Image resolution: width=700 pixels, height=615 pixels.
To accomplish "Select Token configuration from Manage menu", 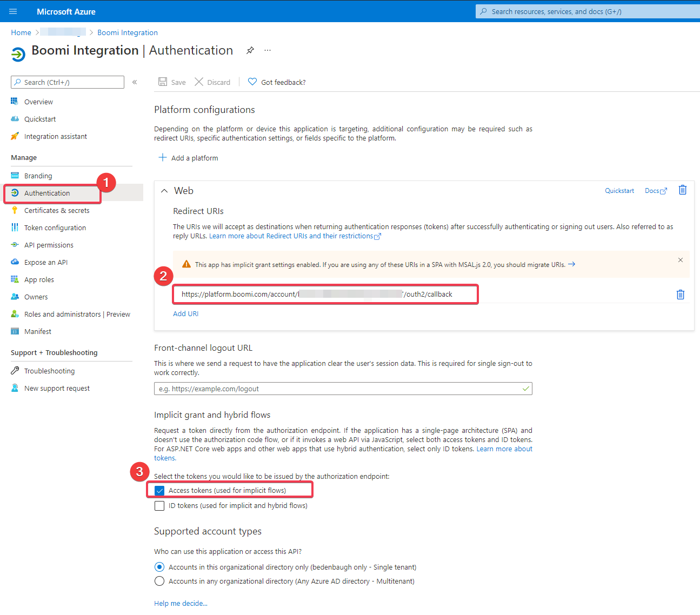I will point(55,228).
